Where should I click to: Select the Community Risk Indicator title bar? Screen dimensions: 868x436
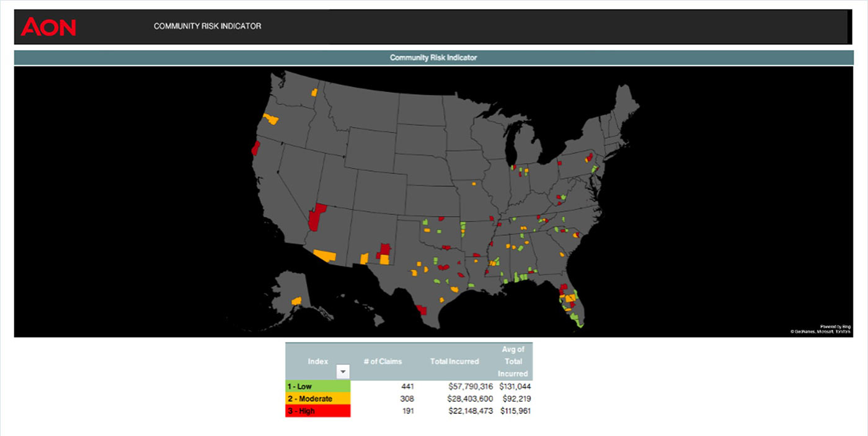(x=434, y=56)
